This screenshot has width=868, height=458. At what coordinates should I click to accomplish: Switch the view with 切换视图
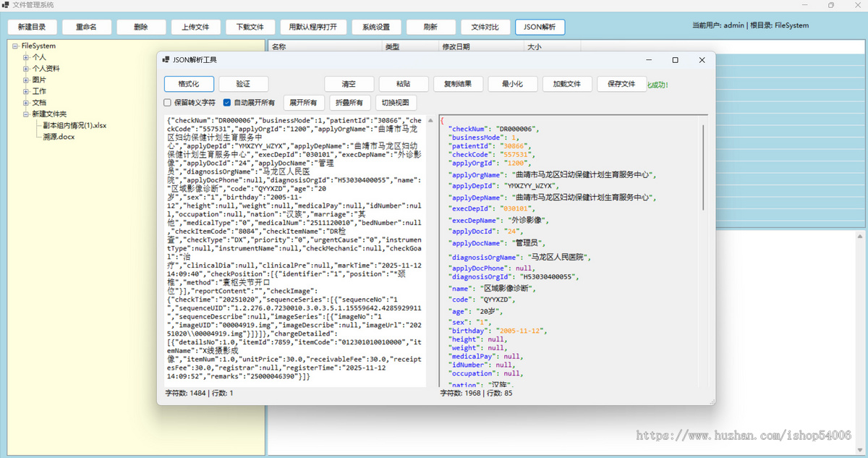coord(396,103)
